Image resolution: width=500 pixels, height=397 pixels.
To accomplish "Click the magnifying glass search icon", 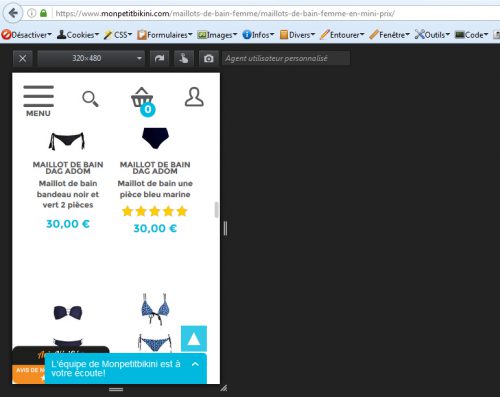I will (x=90, y=99).
